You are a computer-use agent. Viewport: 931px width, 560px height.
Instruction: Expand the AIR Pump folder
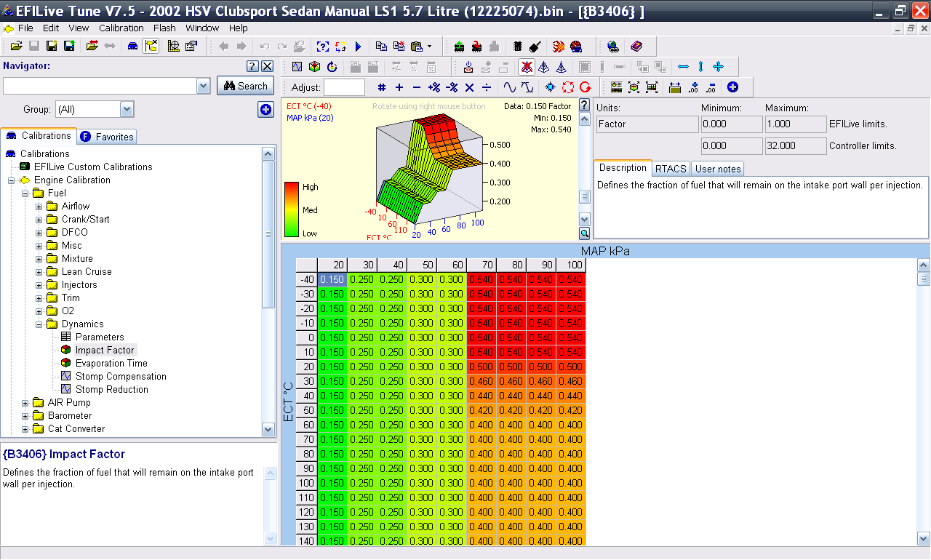pos(26,403)
